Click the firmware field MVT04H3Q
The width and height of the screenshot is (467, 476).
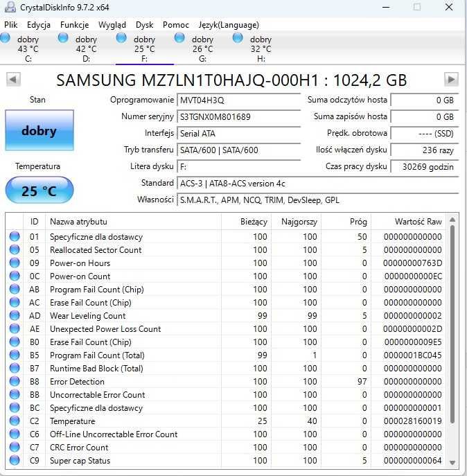[238, 100]
